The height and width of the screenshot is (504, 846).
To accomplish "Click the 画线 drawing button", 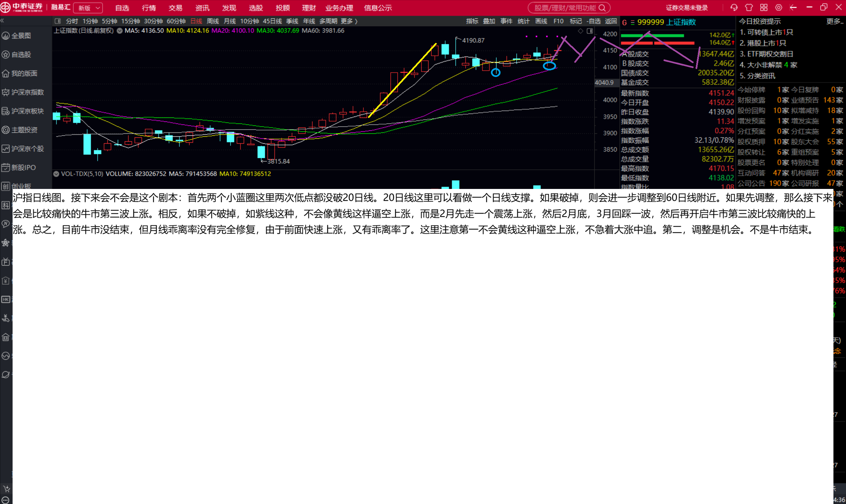I will [541, 21].
